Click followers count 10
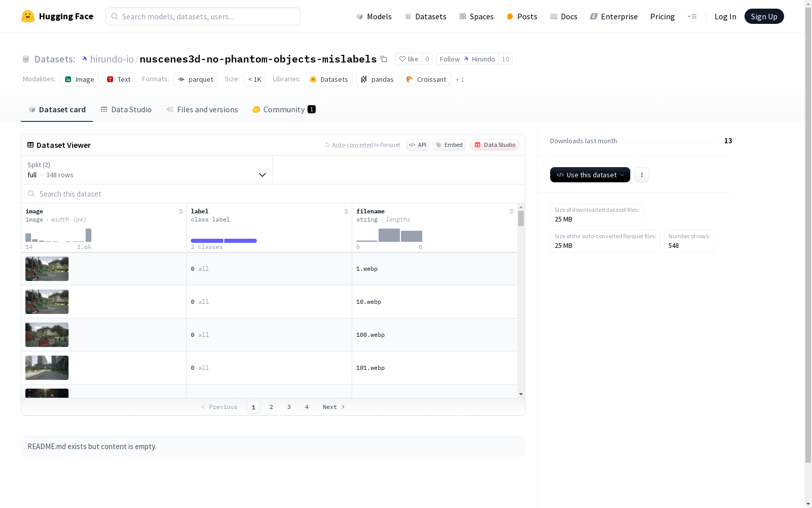Viewport: 812px width, 508px height. pos(505,59)
